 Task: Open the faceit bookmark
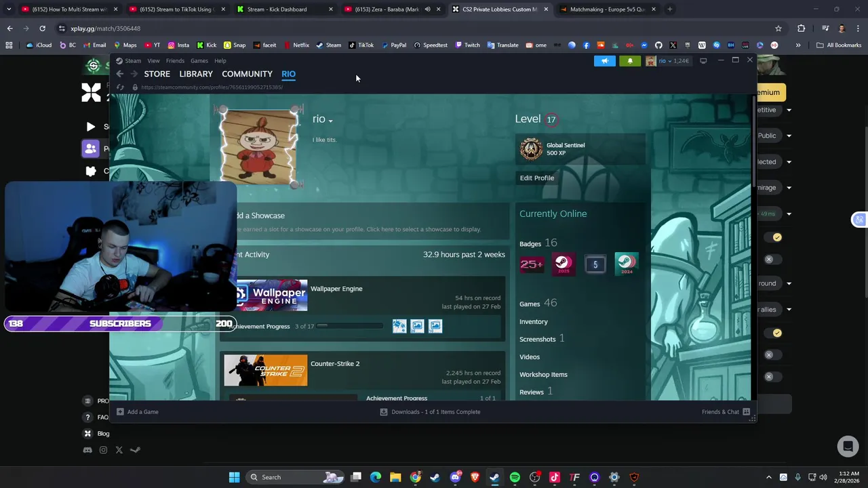pyautogui.click(x=264, y=45)
